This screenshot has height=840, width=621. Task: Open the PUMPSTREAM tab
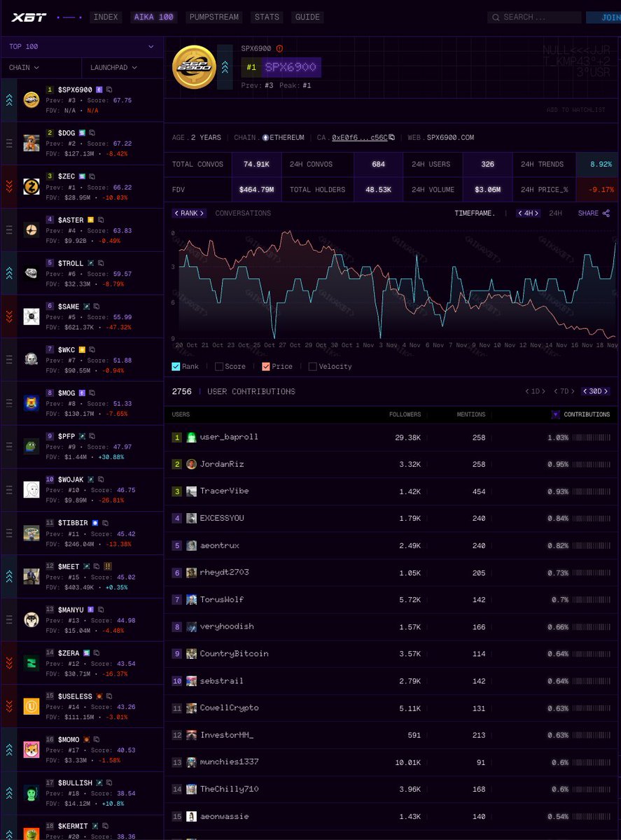coord(214,17)
